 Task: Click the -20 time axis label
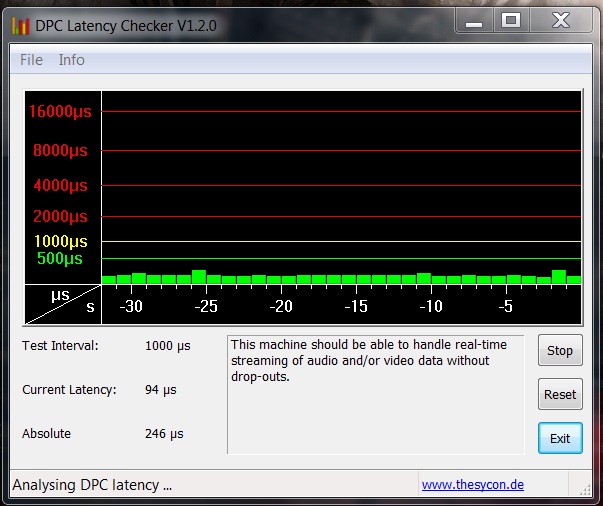tap(281, 306)
